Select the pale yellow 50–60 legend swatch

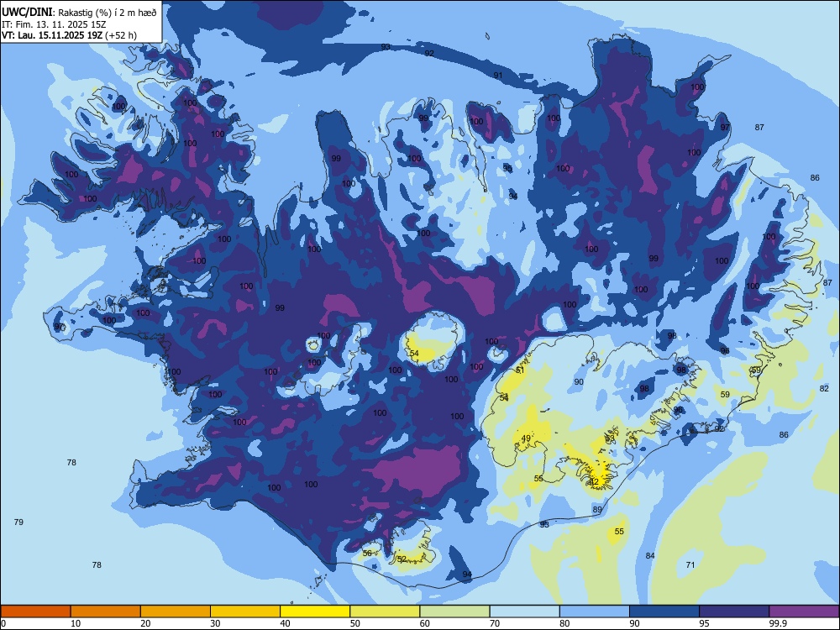tap(385, 612)
